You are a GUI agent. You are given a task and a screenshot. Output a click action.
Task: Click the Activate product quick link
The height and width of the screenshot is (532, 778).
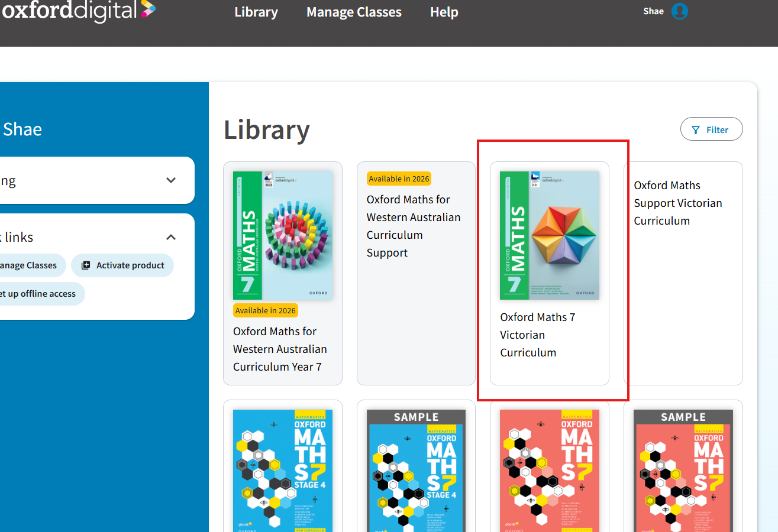coord(122,265)
